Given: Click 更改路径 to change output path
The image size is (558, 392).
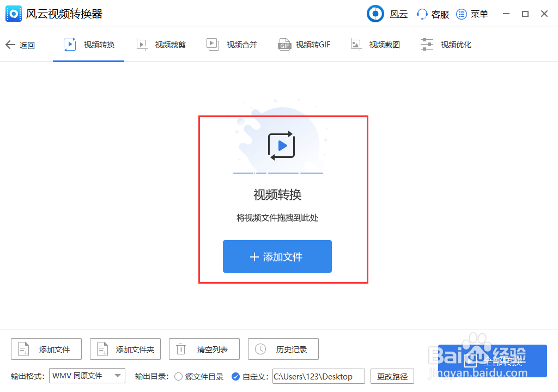Looking at the screenshot, I should (x=393, y=376).
